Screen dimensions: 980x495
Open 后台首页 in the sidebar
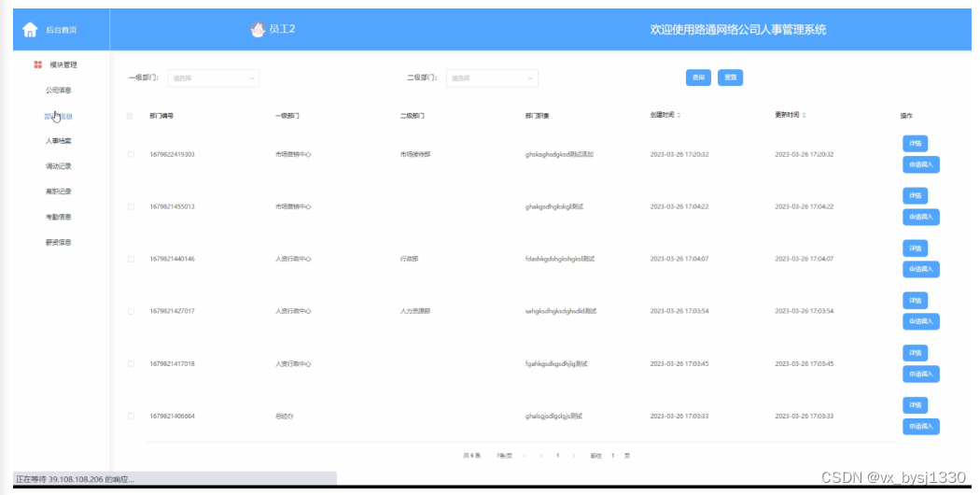pos(62,30)
